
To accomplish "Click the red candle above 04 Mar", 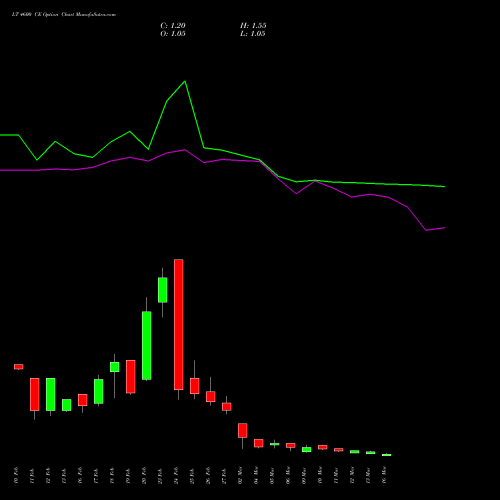I will tap(259, 443).
